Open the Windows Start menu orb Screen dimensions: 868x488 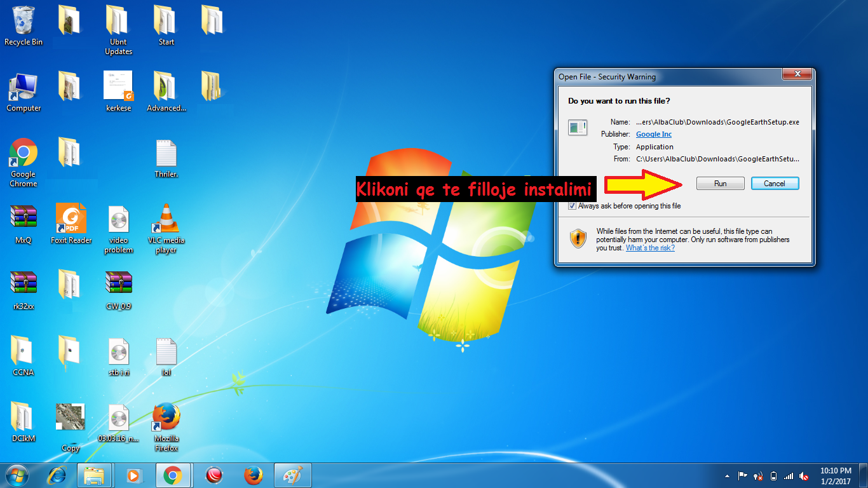pos(16,475)
